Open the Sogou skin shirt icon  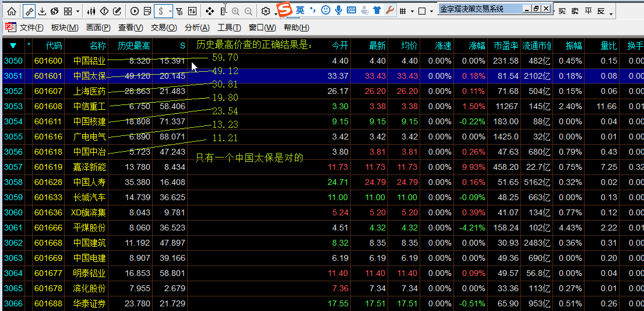pyautogui.click(x=377, y=10)
